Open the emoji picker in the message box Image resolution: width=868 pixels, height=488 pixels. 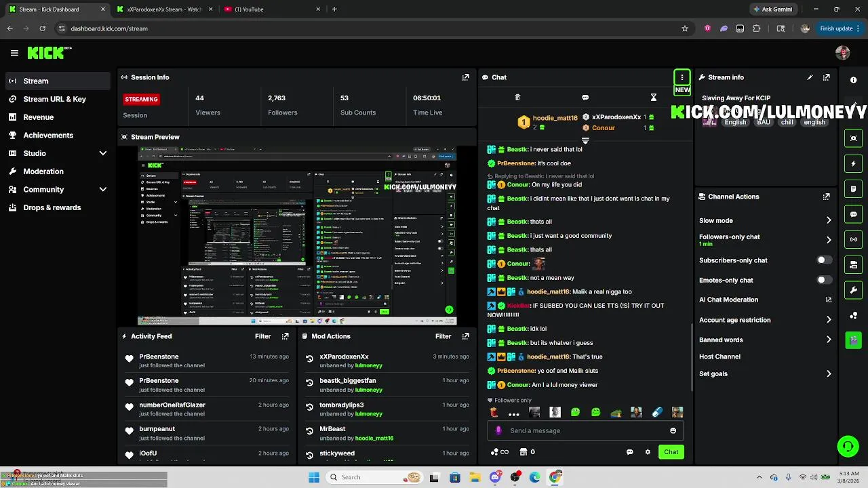click(673, 430)
